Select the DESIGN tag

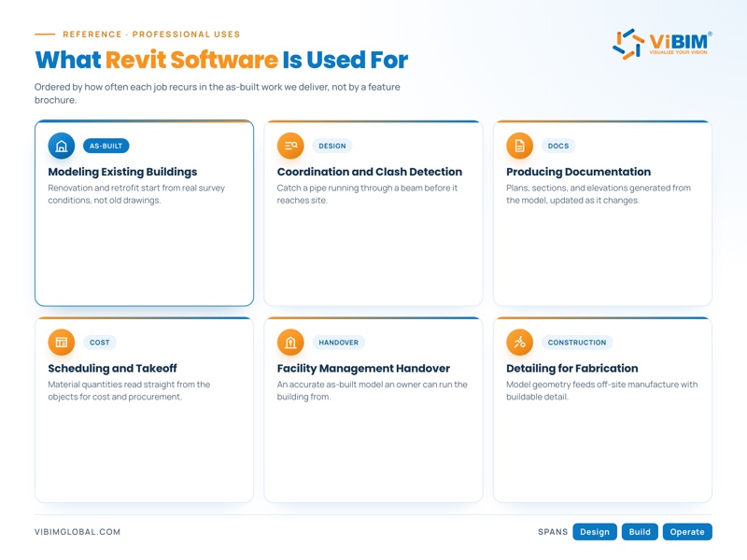point(332,146)
